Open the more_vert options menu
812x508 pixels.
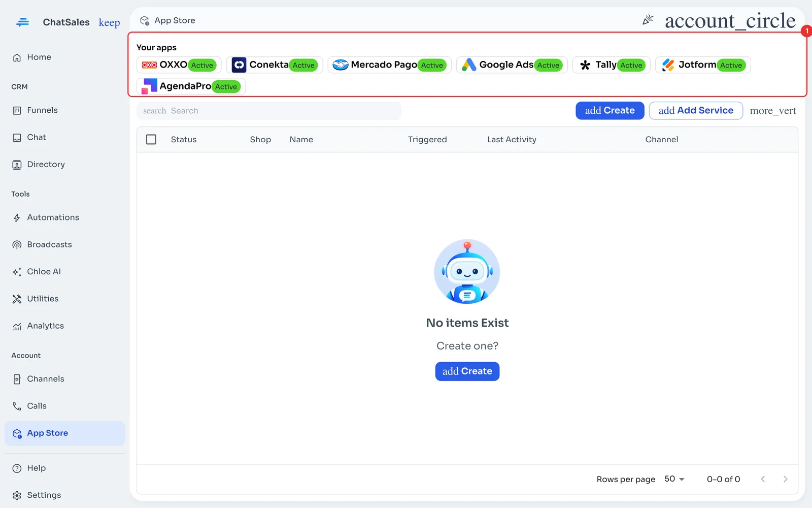coord(773,111)
